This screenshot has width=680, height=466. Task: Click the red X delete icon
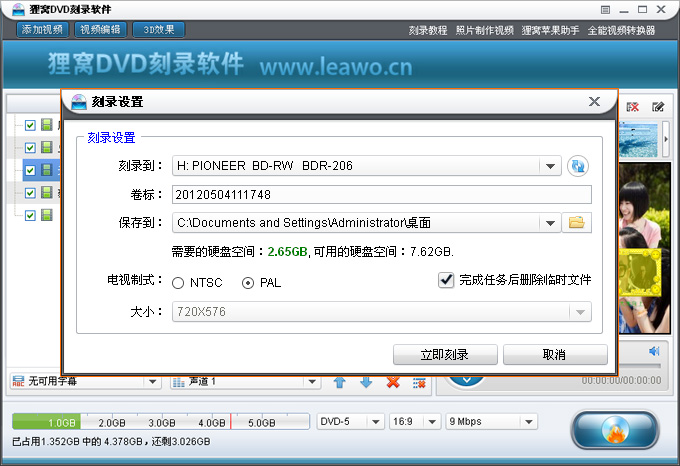point(393,382)
